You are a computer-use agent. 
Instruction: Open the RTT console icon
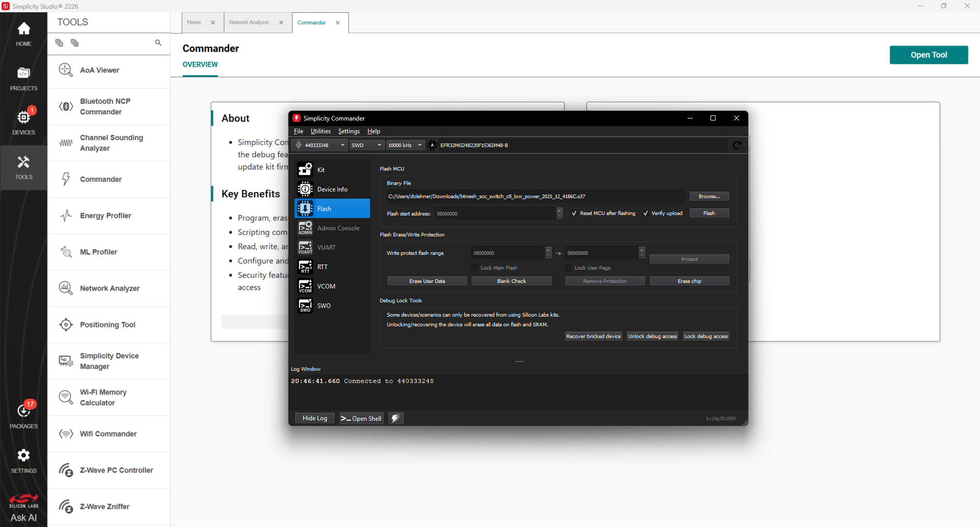point(305,267)
